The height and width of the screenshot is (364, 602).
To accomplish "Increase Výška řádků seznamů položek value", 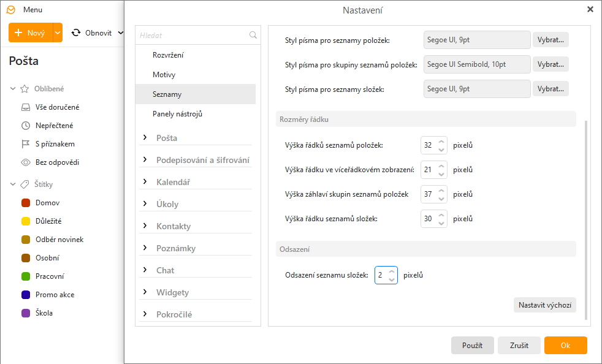I will (441, 142).
